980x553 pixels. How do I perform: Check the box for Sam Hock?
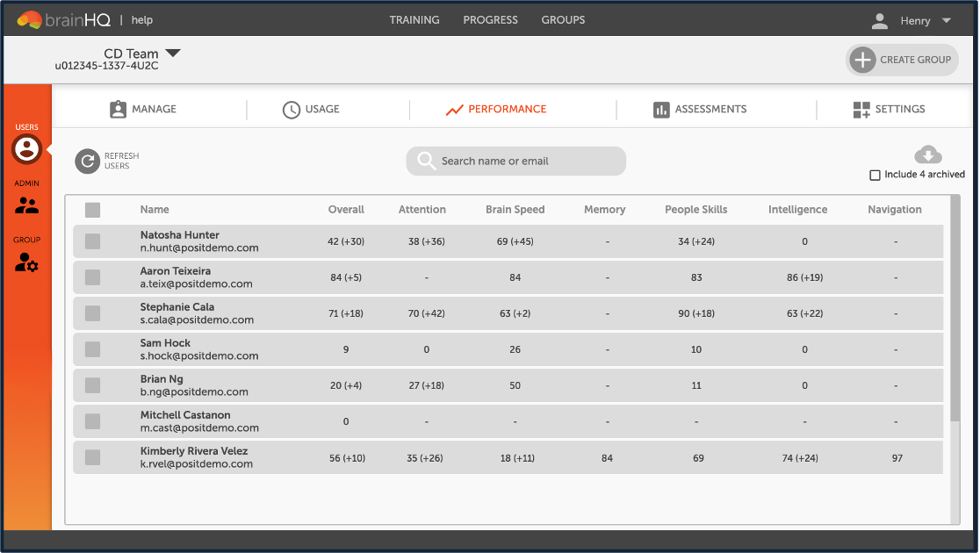tap(92, 349)
